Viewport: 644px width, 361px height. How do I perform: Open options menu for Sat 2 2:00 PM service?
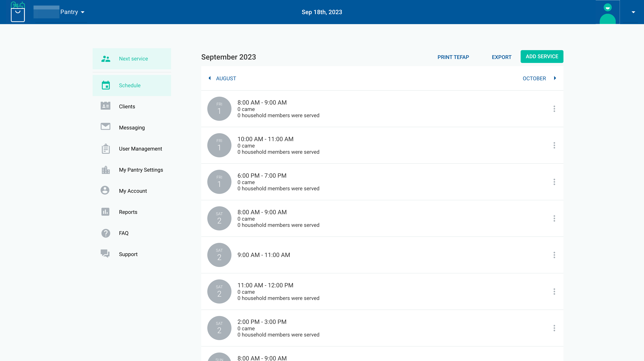click(554, 328)
